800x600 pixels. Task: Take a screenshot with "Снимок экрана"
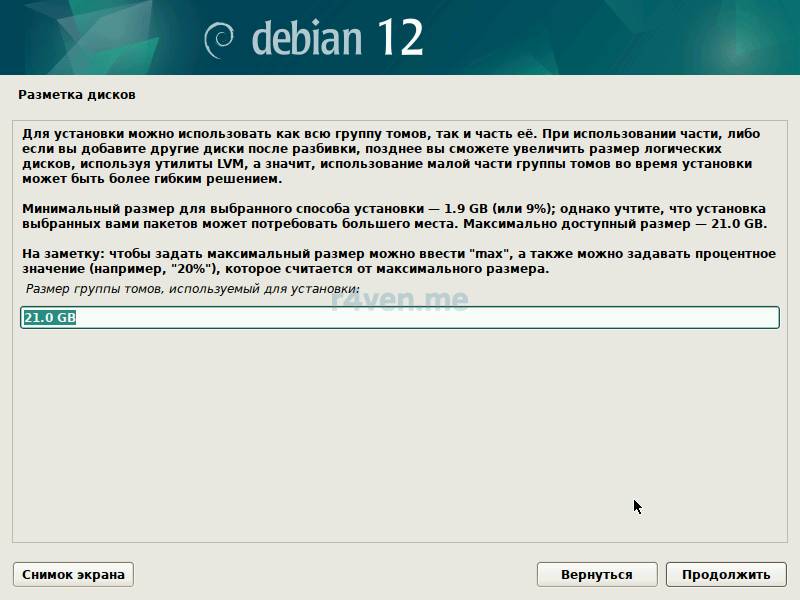point(73,574)
